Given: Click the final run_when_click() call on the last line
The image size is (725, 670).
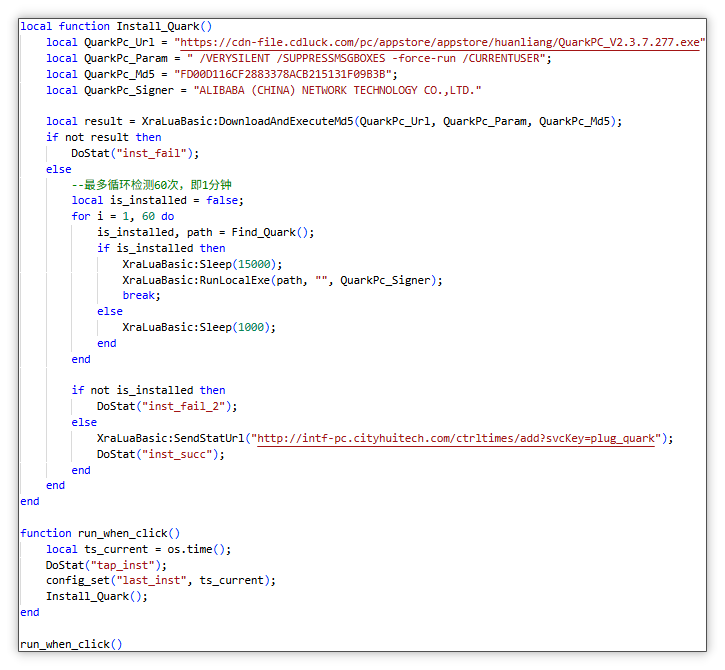Looking at the screenshot, I should 71,644.
